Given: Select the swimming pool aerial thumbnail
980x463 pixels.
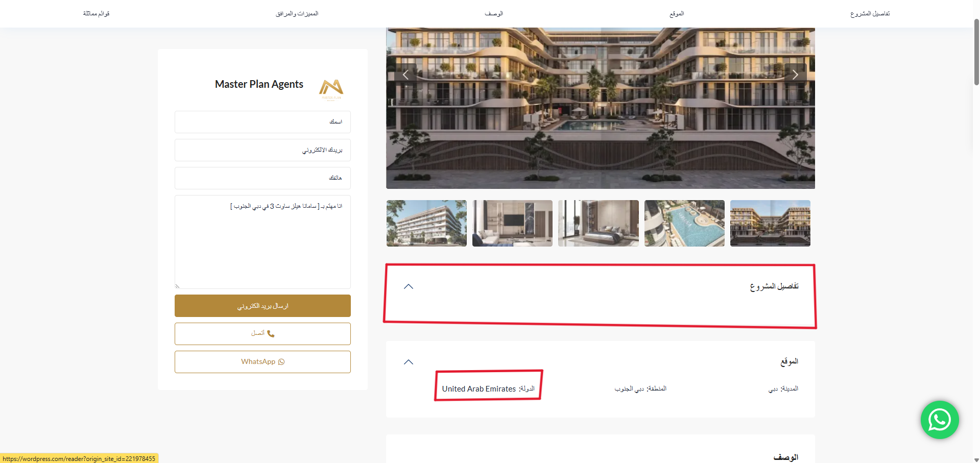Looking at the screenshot, I should [x=684, y=223].
